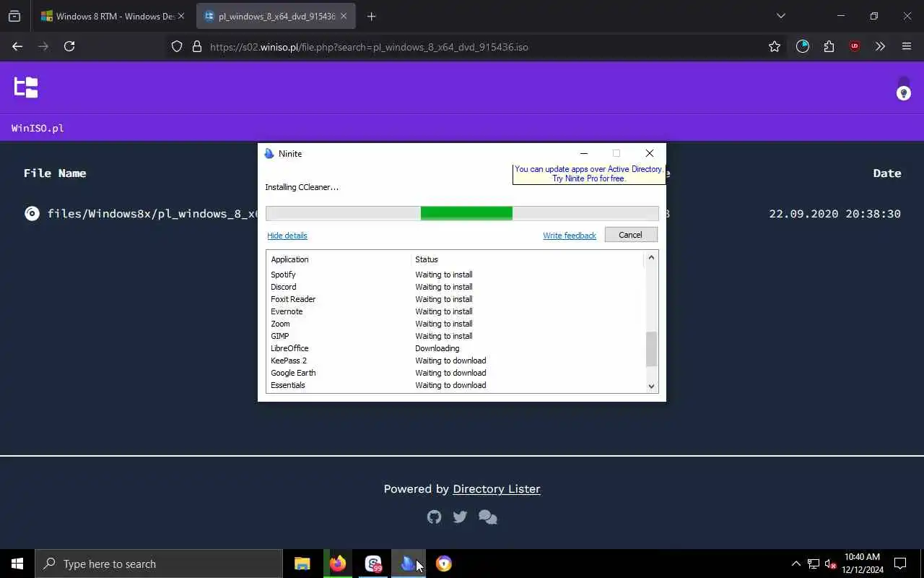Open the chat bubbles icon in footer

(x=488, y=517)
